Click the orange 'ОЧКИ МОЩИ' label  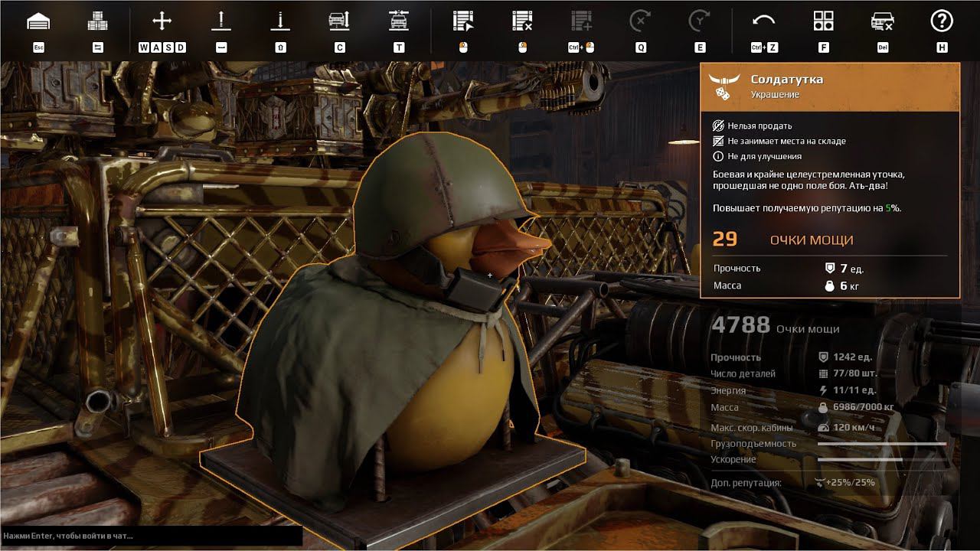pyautogui.click(x=812, y=240)
